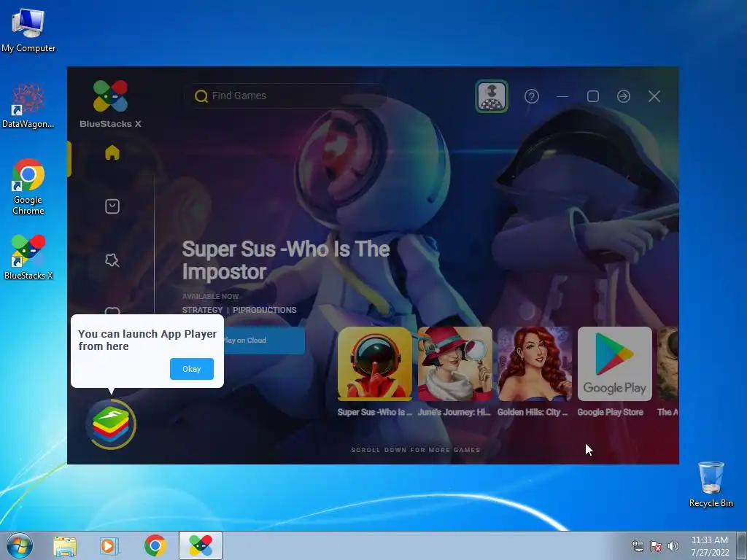
Task: Select Recycle Bin on desktop
Action: 711,484
